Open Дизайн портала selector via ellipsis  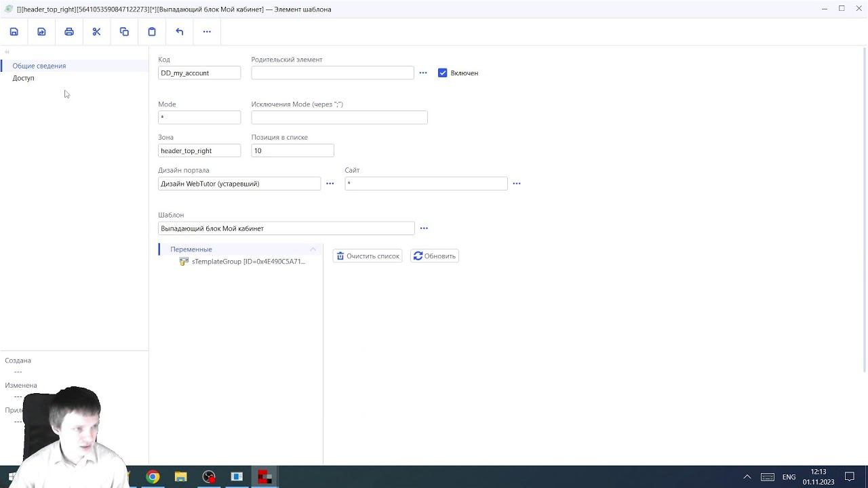click(x=330, y=184)
